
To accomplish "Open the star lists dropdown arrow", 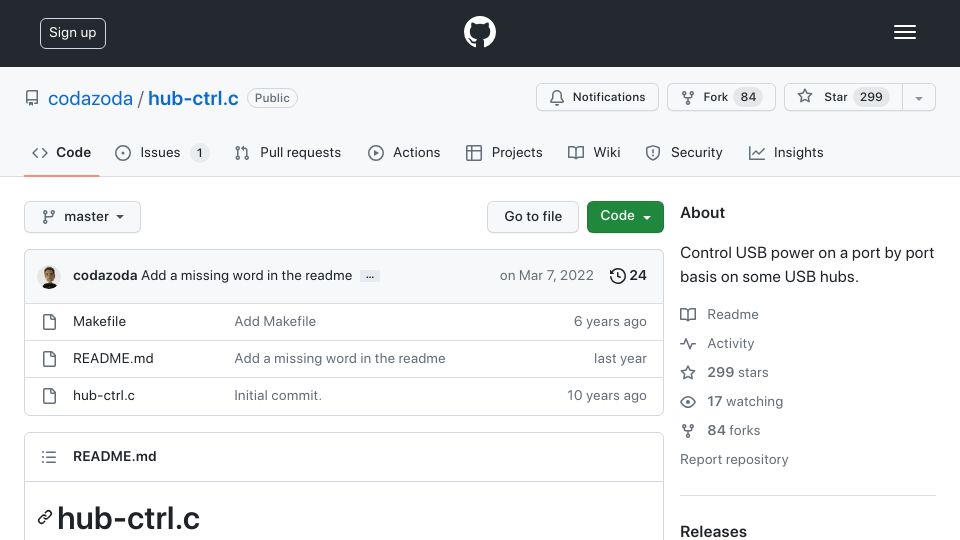I will point(919,97).
